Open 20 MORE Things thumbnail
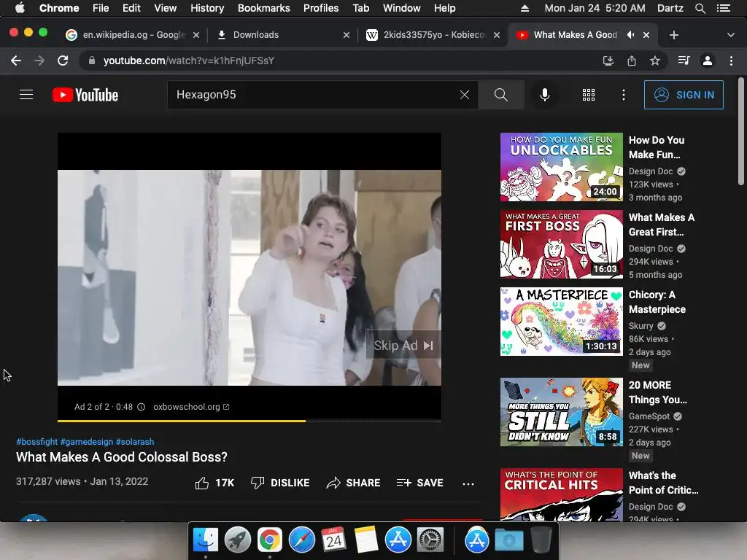Viewport: 747px width, 560px height. pos(561,412)
